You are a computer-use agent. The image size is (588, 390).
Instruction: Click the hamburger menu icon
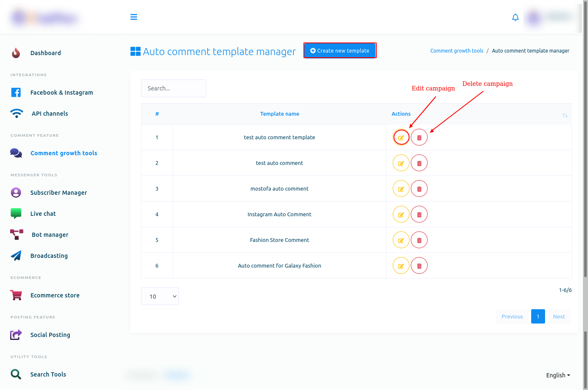pyautogui.click(x=134, y=17)
